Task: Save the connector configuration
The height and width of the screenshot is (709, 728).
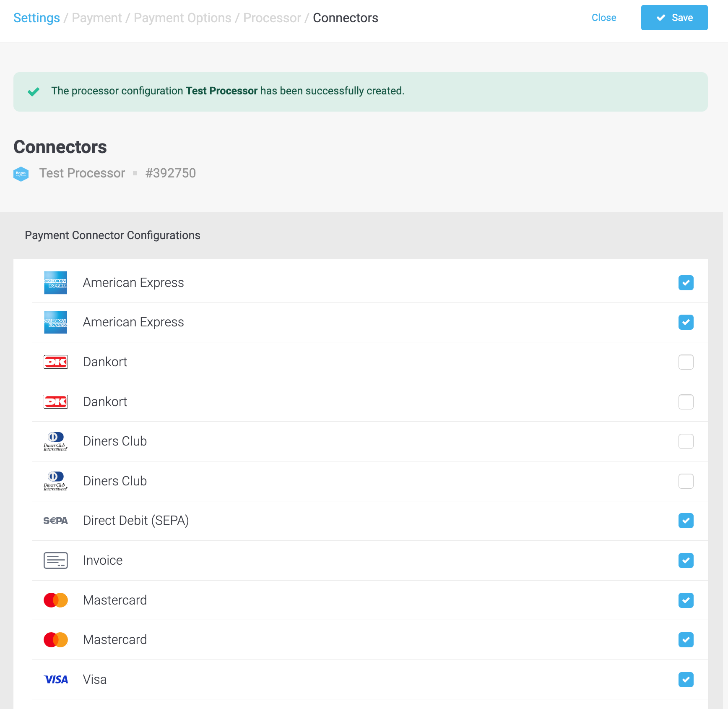Action: tap(674, 18)
